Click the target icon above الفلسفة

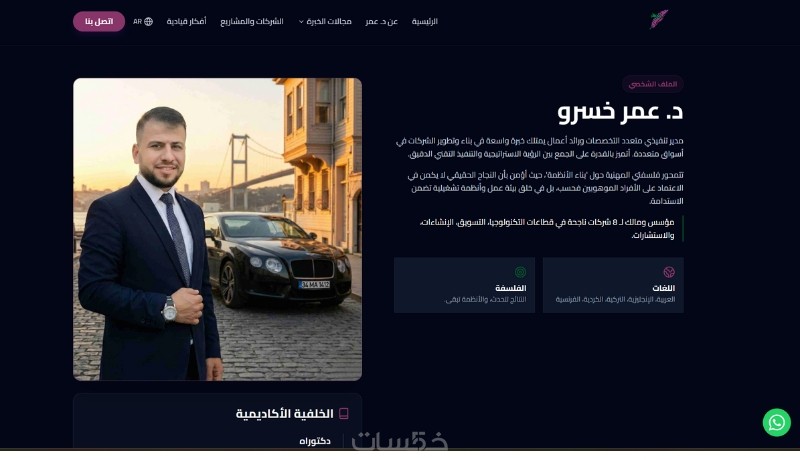[x=520, y=272]
